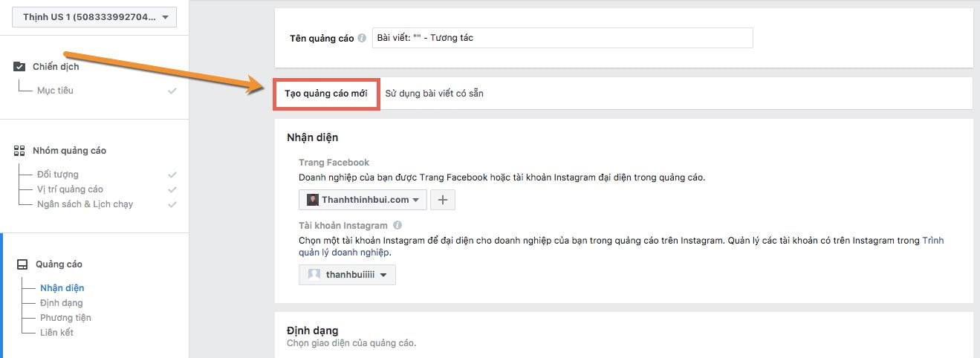Click the Định dạng section heading in the main panel
The height and width of the screenshot is (358, 980).
[x=313, y=330]
